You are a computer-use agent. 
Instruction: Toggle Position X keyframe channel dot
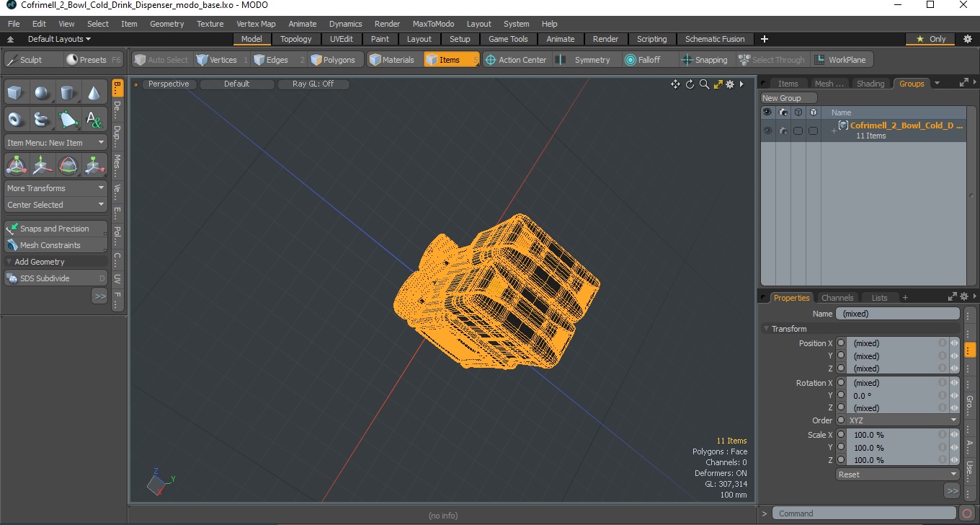(841, 343)
